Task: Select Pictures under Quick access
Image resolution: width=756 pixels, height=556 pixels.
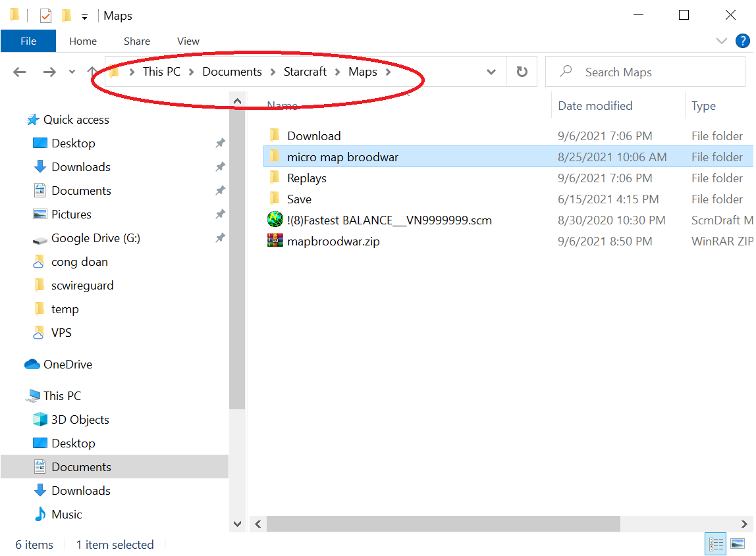Action: 71,214
